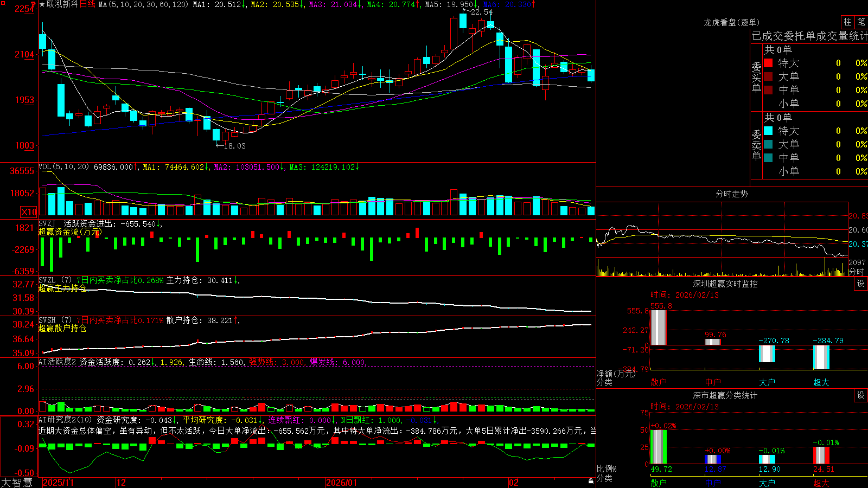The height and width of the screenshot is (488, 868).
Task: Click the 中户 99.76 net amount bar
Action: click(712, 342)
